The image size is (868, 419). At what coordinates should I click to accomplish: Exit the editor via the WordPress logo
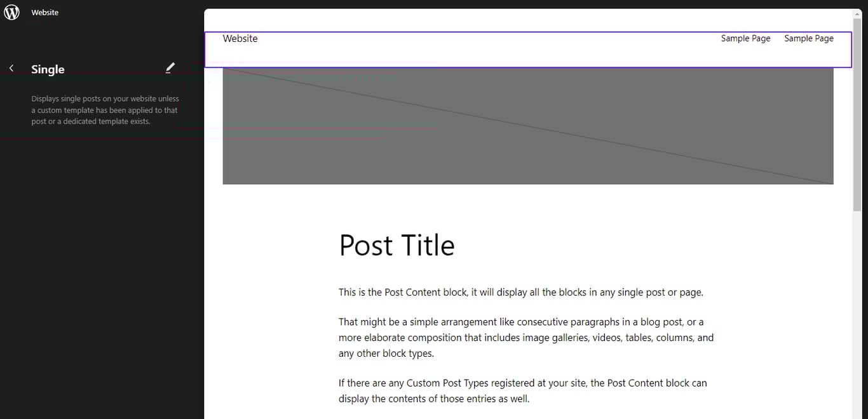pyautogui.click(x=11, y=11)
